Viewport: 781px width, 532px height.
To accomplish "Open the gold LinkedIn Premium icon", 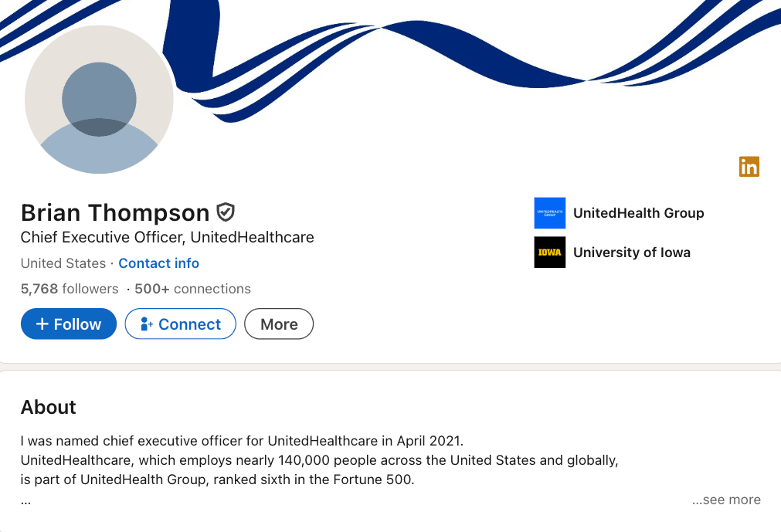I will (x=749, y=167).
